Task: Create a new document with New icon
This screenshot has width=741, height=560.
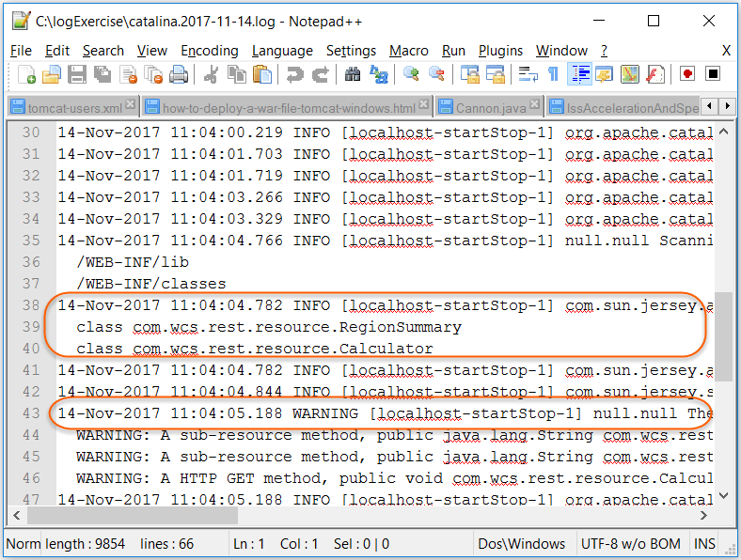Action: click(x=26, y=74)
